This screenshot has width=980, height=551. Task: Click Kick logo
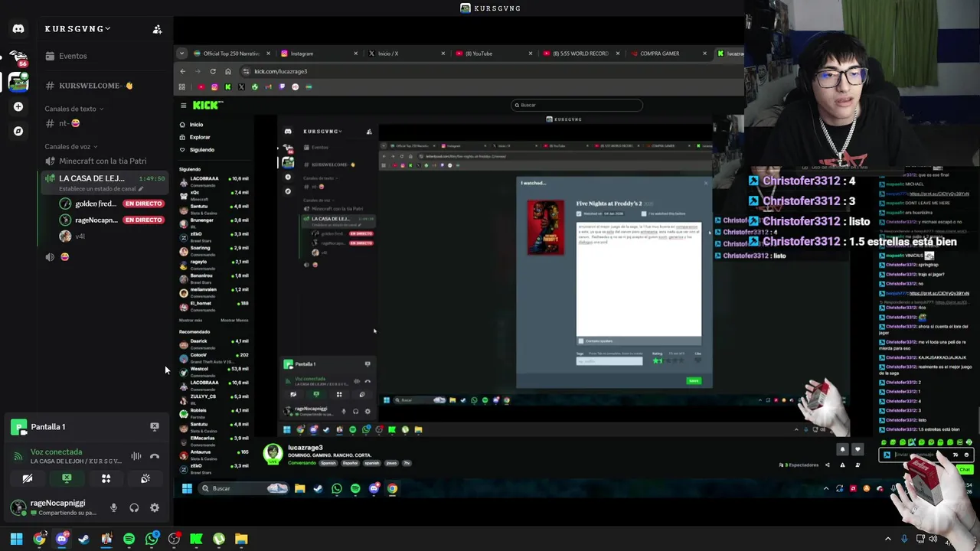click(x=207, y=106)
